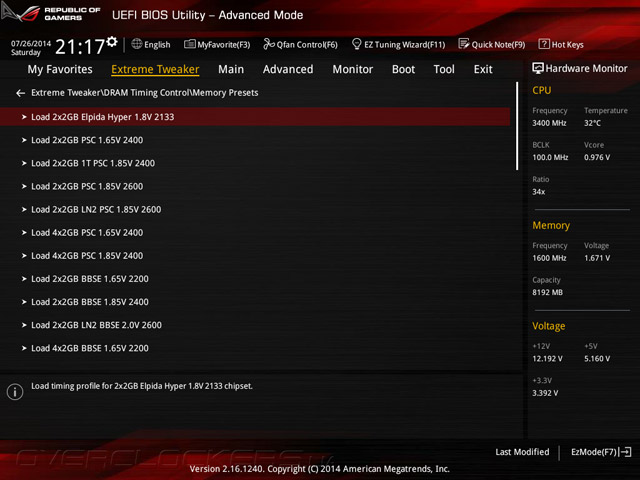
Task: Click the Memory Presets breadcrumb path
Action: tap(144, 93)
